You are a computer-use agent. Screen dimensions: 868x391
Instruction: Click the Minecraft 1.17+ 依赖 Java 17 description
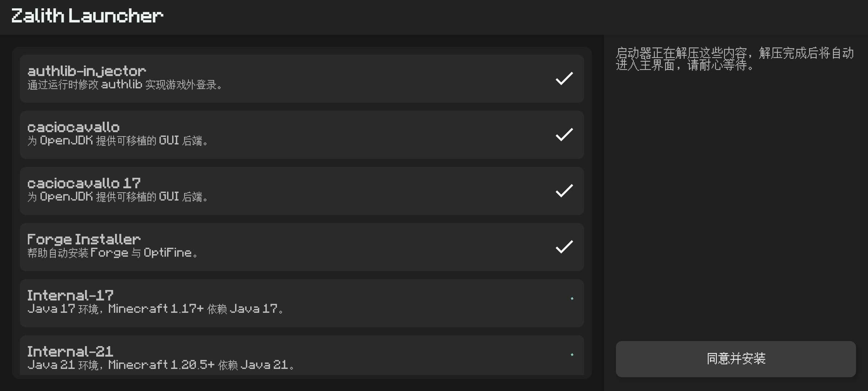[x=156, y=309]
